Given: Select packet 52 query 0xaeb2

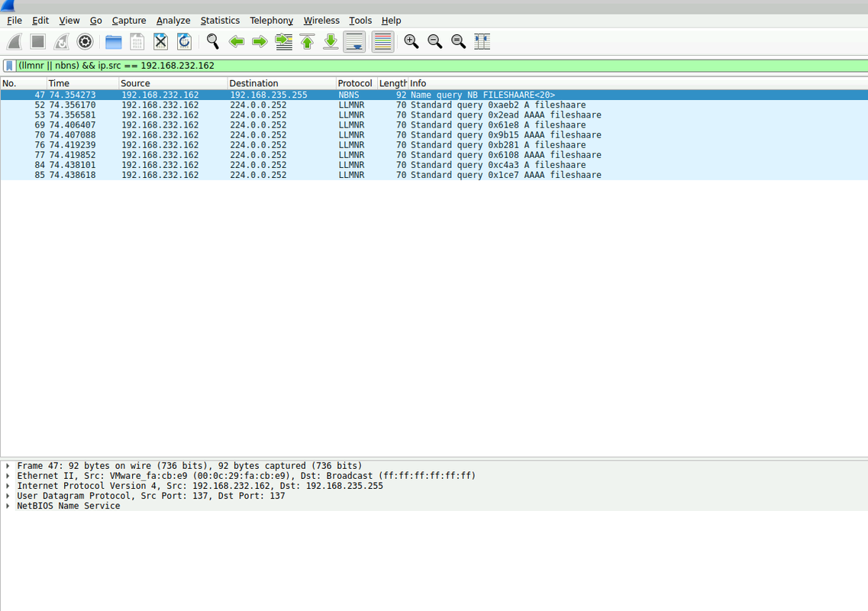Looking at the screenshot, I should [434, 105].
